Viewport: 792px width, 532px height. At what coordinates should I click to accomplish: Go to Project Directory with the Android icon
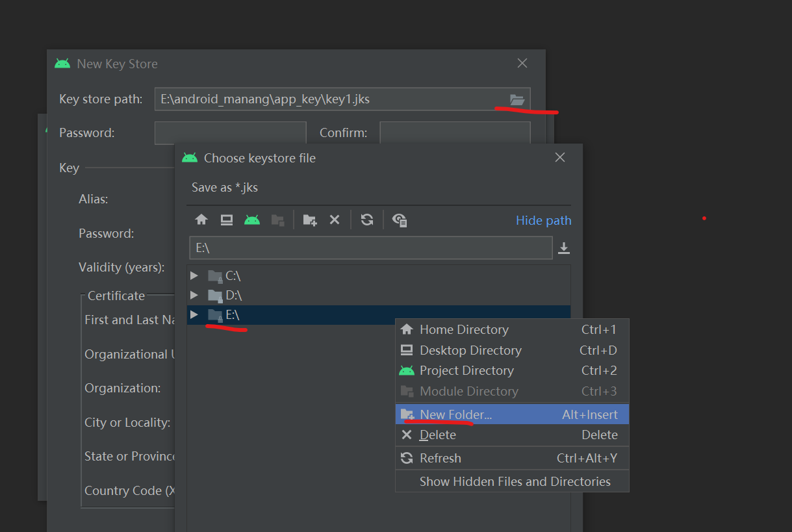[x=251, y=220]
